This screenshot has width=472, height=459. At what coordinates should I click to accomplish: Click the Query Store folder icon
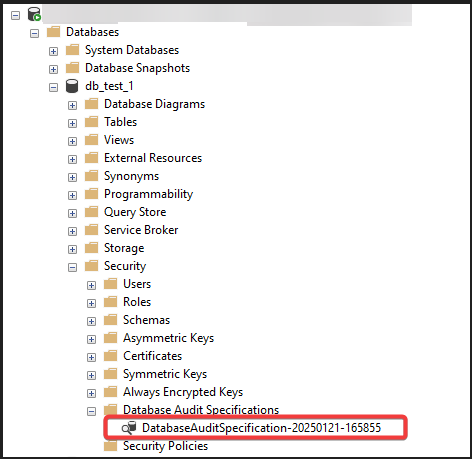pyautogui.click(x=91, y=212)
